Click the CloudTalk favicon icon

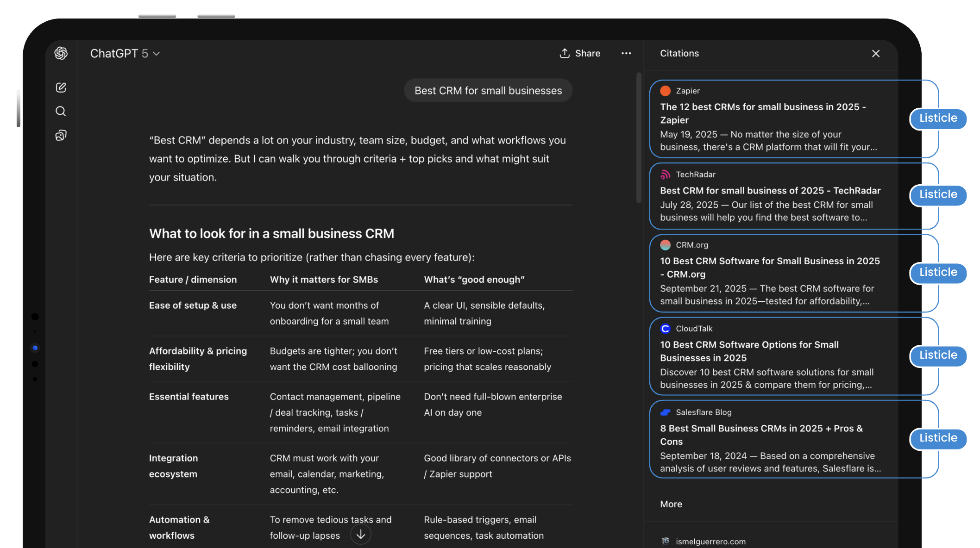(x=666, y=329)
